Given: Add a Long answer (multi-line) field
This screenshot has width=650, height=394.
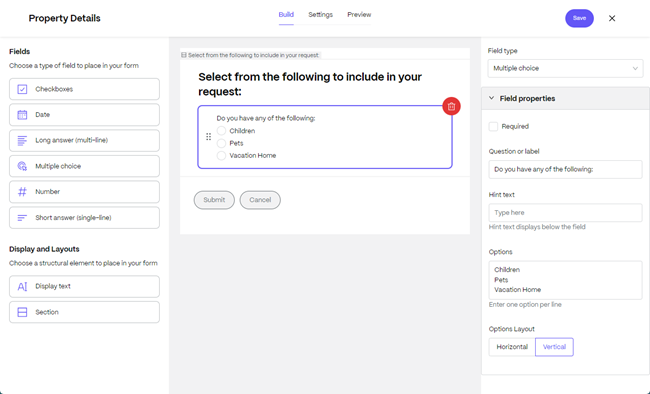Looking at the screenshot, I should 85,141.
